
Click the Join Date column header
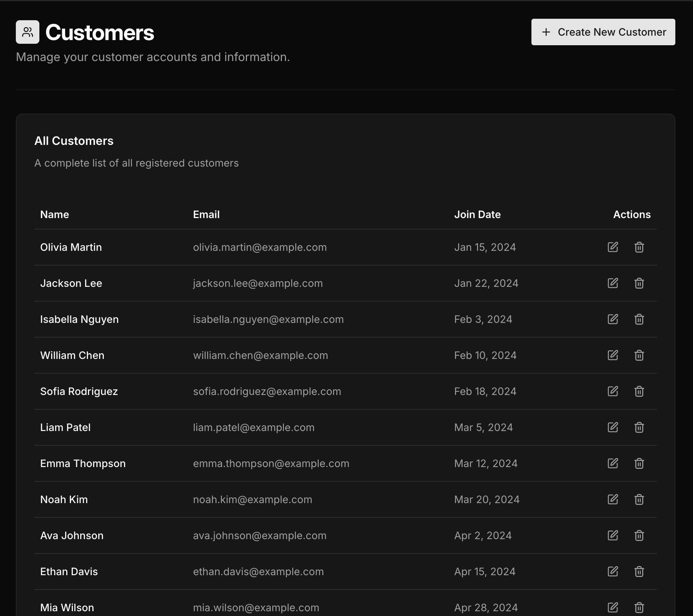coord(478,214)
